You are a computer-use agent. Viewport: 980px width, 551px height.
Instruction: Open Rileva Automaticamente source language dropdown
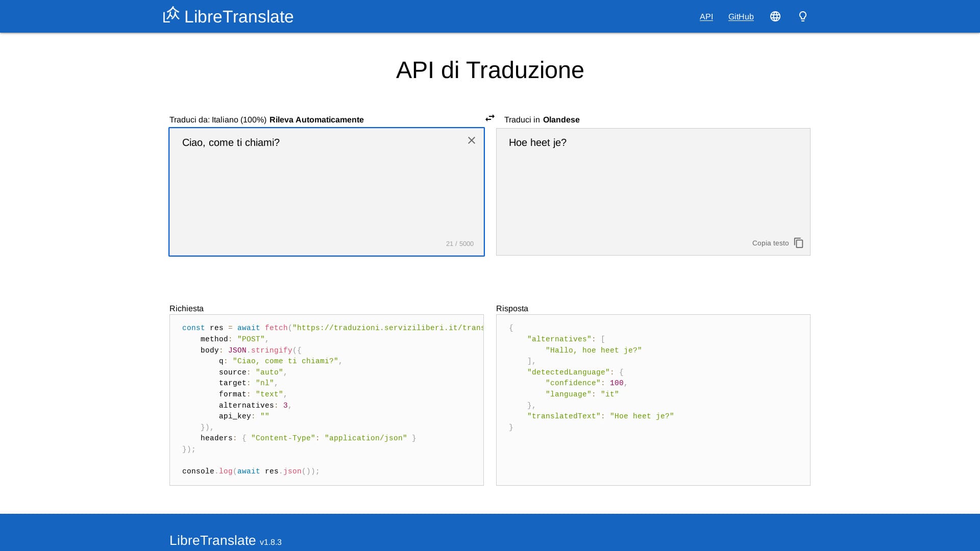point(316,120)
